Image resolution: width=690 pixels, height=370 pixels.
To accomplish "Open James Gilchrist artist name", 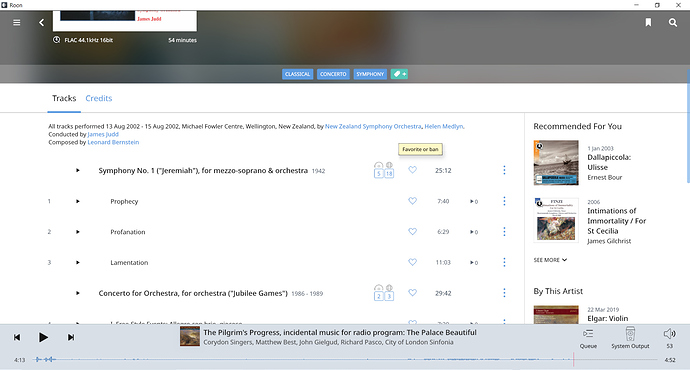I will 609,241.
